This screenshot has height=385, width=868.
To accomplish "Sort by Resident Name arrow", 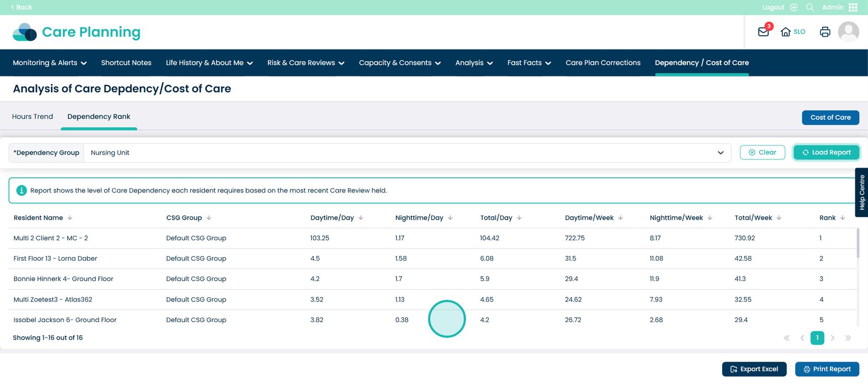I will pos(70,218).
